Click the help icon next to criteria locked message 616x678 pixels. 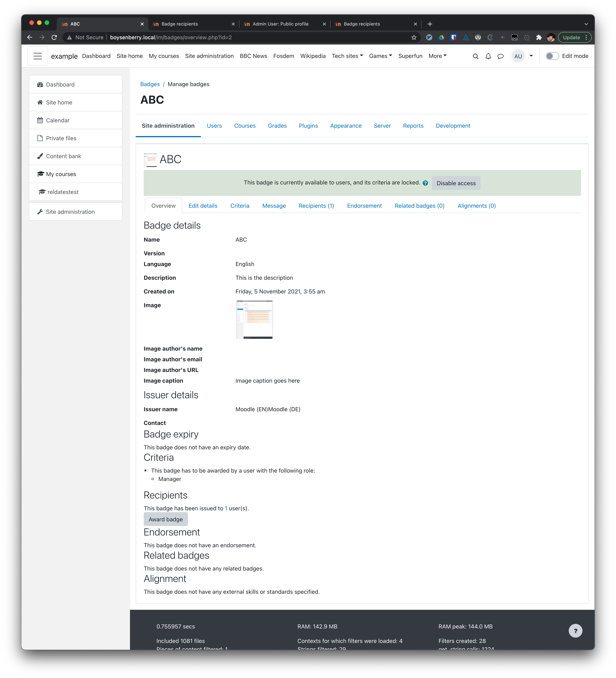click(x=425, y=183)
